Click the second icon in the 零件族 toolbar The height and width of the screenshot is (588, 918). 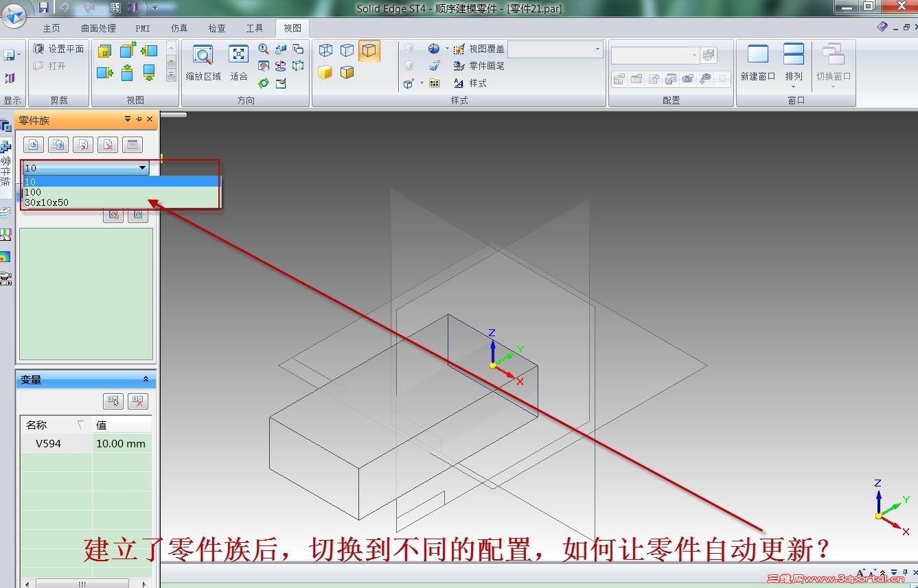58,144
